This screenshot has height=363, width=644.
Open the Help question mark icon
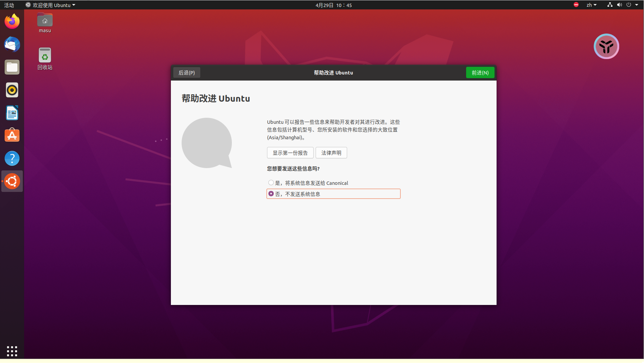(x=12, y=158)
